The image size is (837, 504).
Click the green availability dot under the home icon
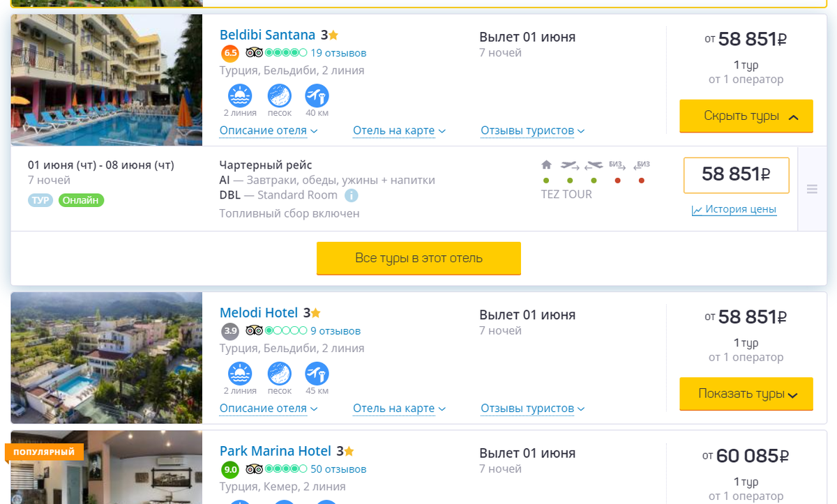[x=545, y=179]
